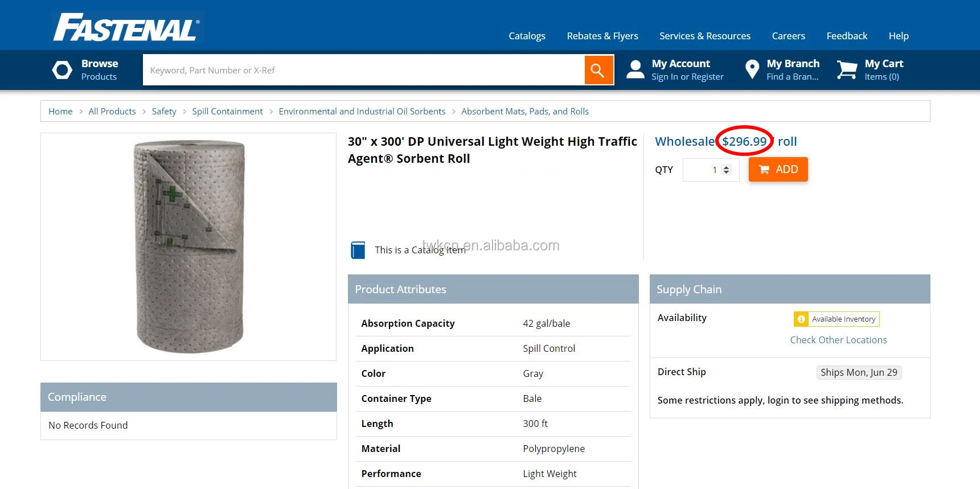Open the Help link in header
This screenshot has height=489, width=980.
point(898,36)
